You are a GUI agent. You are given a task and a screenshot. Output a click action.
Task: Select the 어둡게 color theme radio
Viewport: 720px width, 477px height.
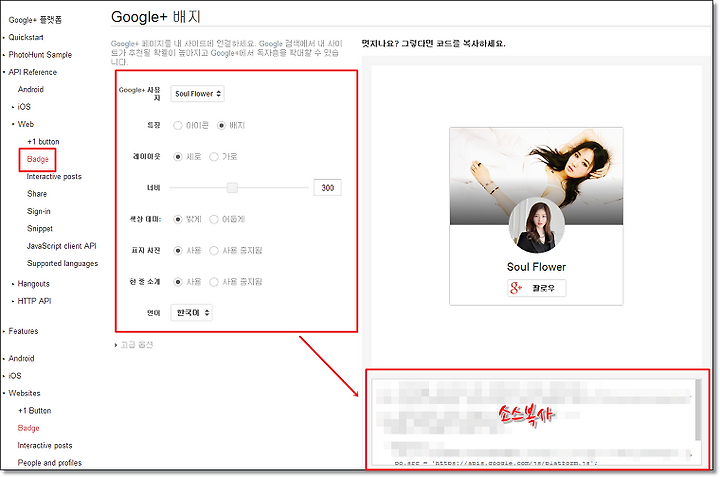coord(214,219)
